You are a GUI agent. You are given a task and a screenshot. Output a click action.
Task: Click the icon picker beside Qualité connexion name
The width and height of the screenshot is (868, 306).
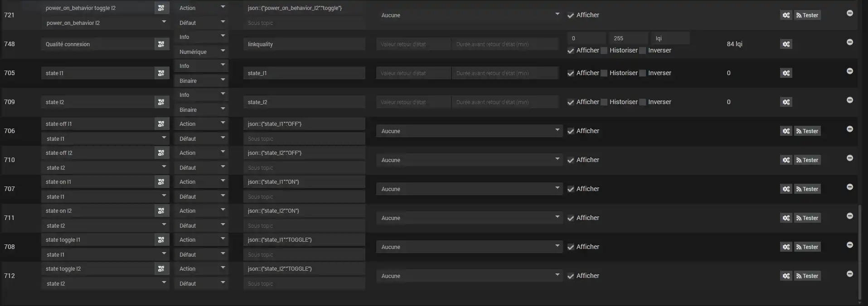[161, 44]
